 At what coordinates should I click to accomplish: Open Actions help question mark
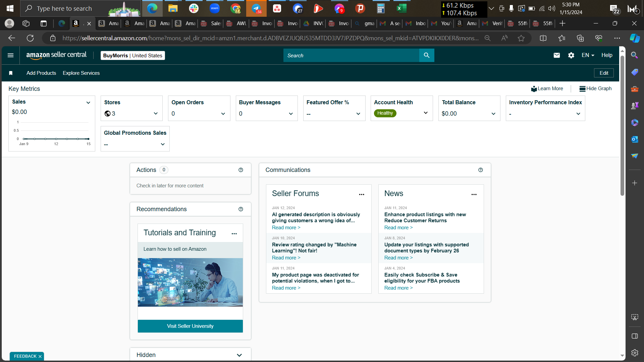(x=241, y=170)
